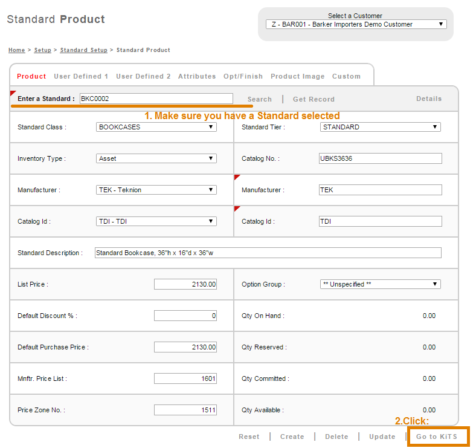The height and width of the screenshot is (448, 476).
Task: Open the Manufacturer TEK - Teknion dropdown
Action: pos(156,190)
